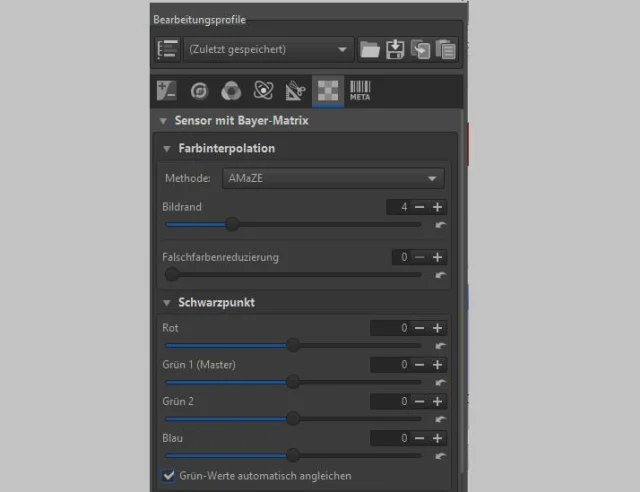
Task: Save the current profile icon
Action: click(x=395, y=50)
